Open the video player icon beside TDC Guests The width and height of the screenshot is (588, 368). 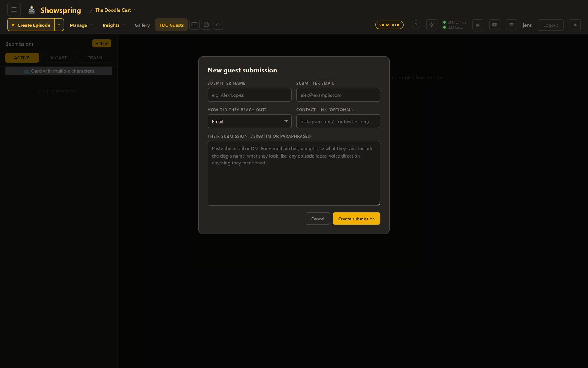194,25
